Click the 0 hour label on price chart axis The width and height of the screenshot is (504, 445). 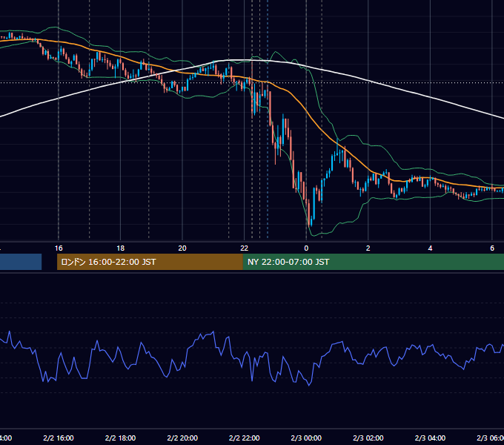(306, 248)
